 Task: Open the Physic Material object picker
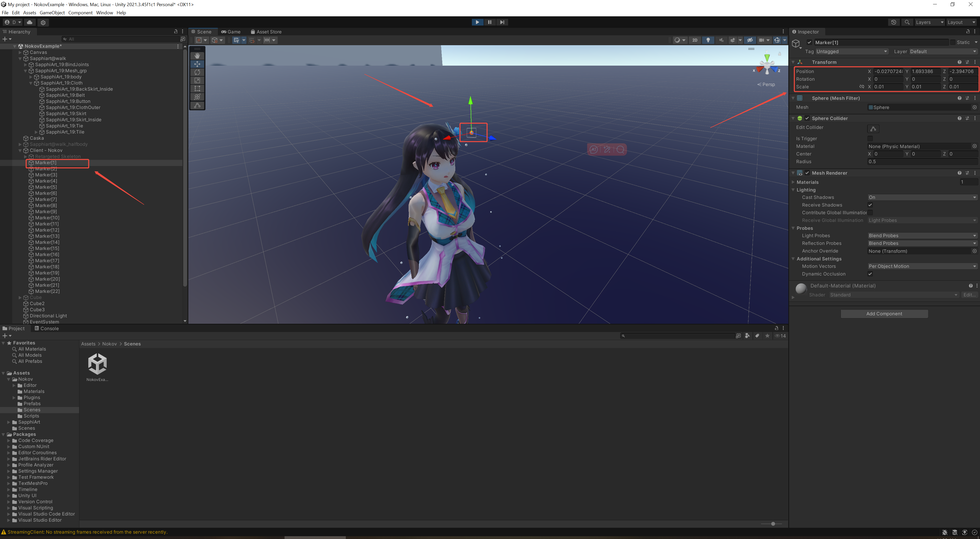click(975, 146)
